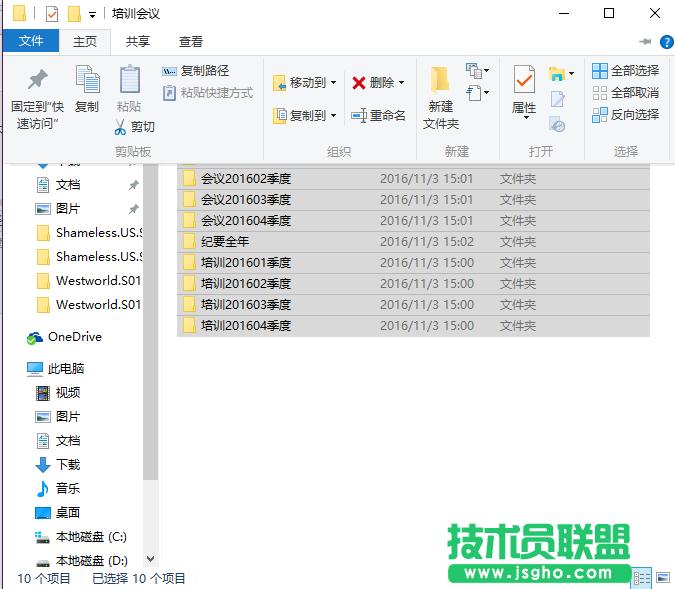Viewport: 675px width, 589px height.
Task: Click the Cut (剪切) scissors icon
Action: (120, 127)
